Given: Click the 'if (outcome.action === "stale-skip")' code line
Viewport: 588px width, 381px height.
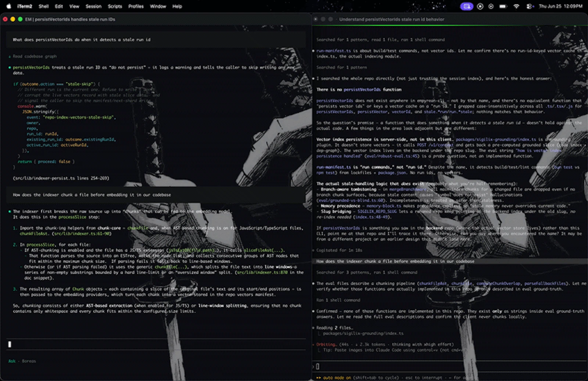Looking at the screenshot, I should [57, 84].
